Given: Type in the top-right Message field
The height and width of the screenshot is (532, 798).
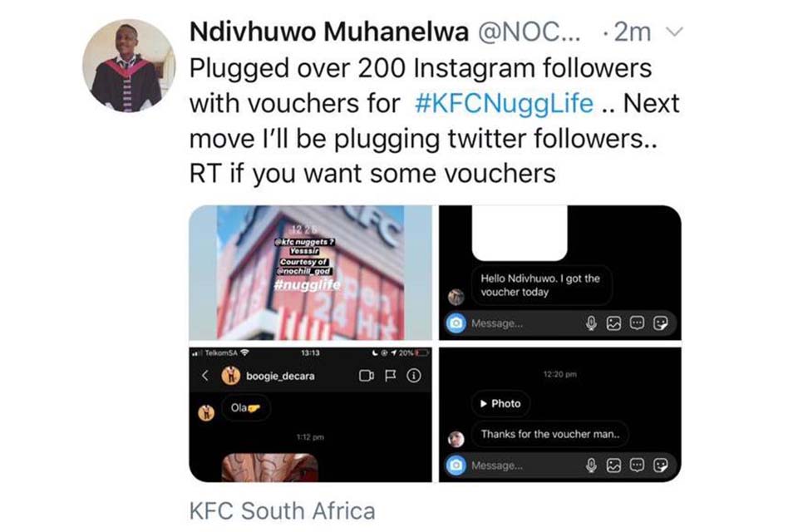Looking at the screenshot, I should point(524,323).
